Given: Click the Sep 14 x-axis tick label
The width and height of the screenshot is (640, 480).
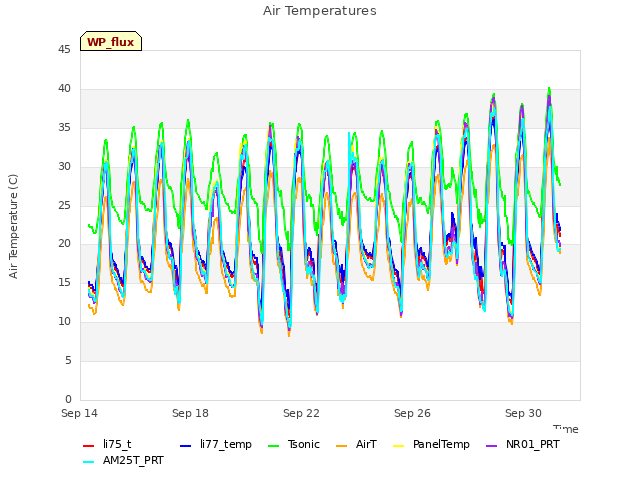Looking at the screenshot, I should (80, 413).
